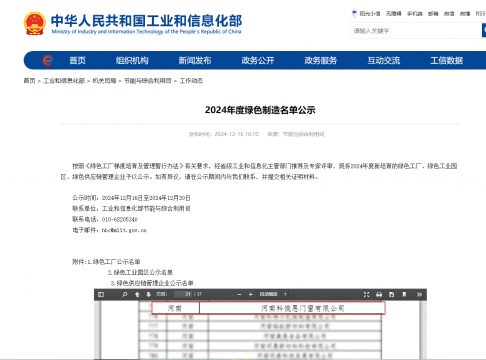Toggle the PDF viewer sidebar
Viewport: 486px width, 360px height.
click(x=101, y=294)
